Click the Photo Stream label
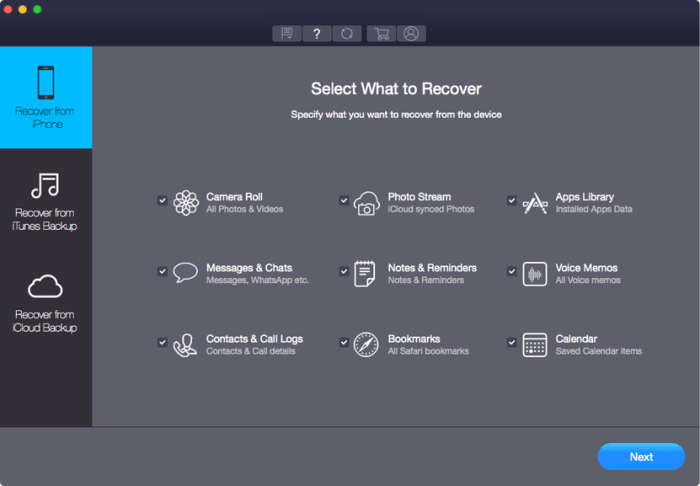700x486 pixels. [x=419, y=197]
